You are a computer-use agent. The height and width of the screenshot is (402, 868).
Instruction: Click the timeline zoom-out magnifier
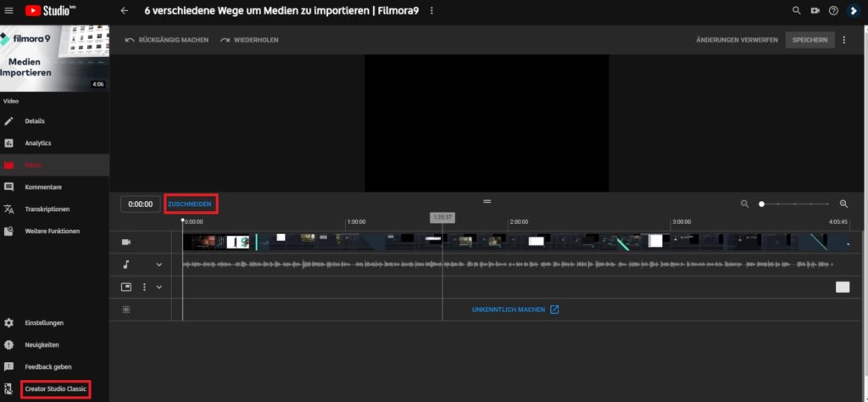744,204
